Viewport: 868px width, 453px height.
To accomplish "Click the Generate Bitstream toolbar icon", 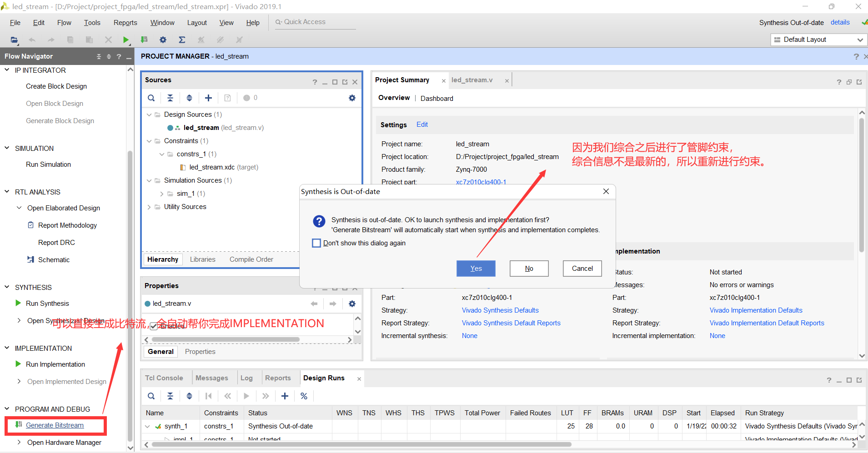I will tap(144, 40).
